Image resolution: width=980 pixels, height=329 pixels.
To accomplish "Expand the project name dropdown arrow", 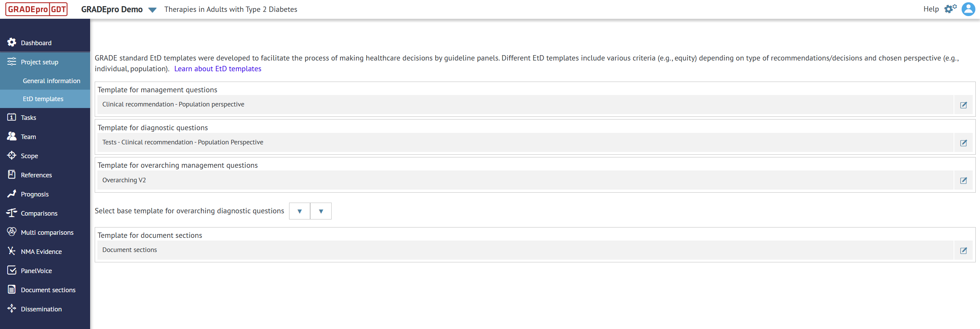I will click(153, 10).
